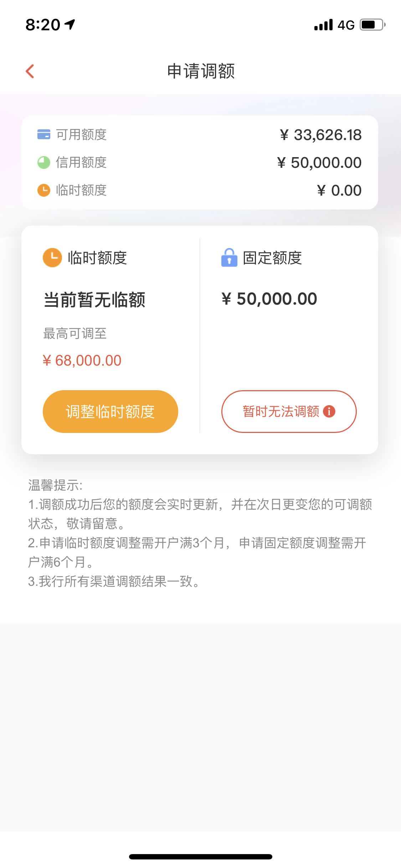401x868 pixels.
Task: Tap the 调整临时额度 orange button
Action: click(x=110, y=412)
